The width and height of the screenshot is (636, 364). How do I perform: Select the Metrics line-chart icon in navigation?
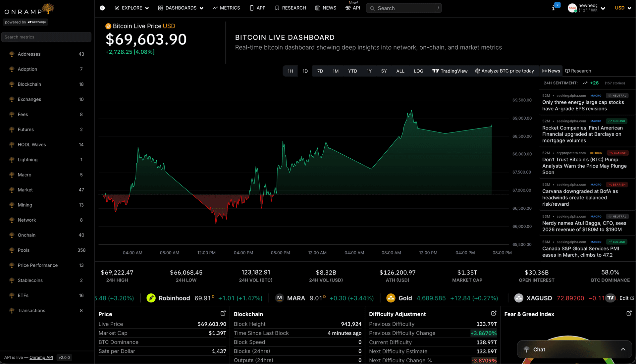click(x=215, y=8)
